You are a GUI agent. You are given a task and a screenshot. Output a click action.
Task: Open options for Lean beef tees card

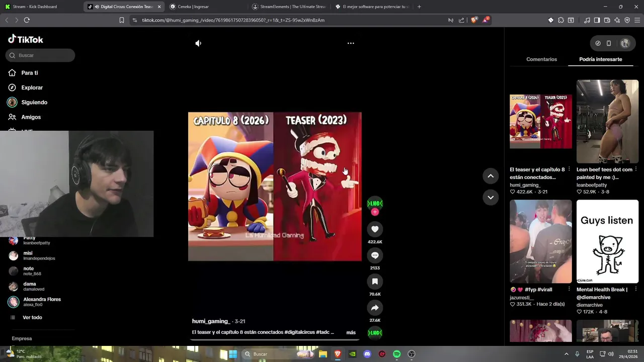(x=636, y=169)
